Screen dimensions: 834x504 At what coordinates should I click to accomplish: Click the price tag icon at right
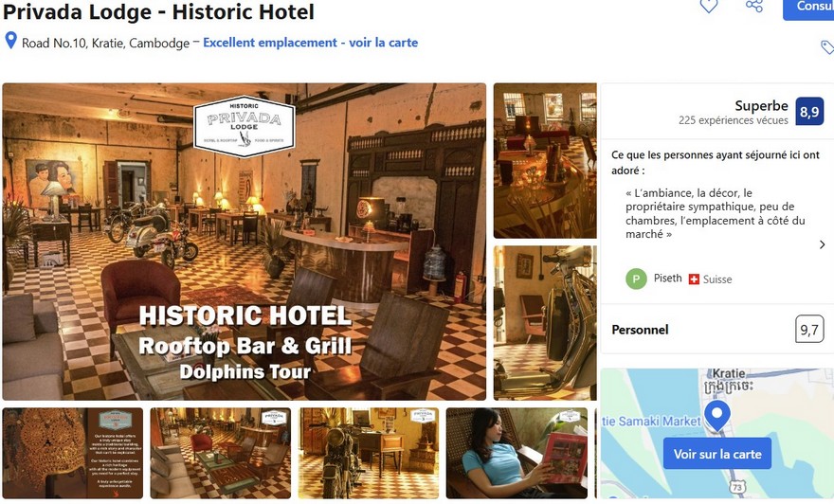pos(827,47)
